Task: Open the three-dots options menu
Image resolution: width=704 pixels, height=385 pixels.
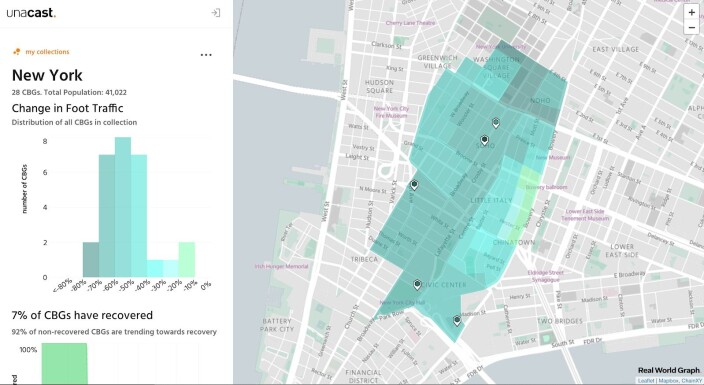Action: coord(206,55)
